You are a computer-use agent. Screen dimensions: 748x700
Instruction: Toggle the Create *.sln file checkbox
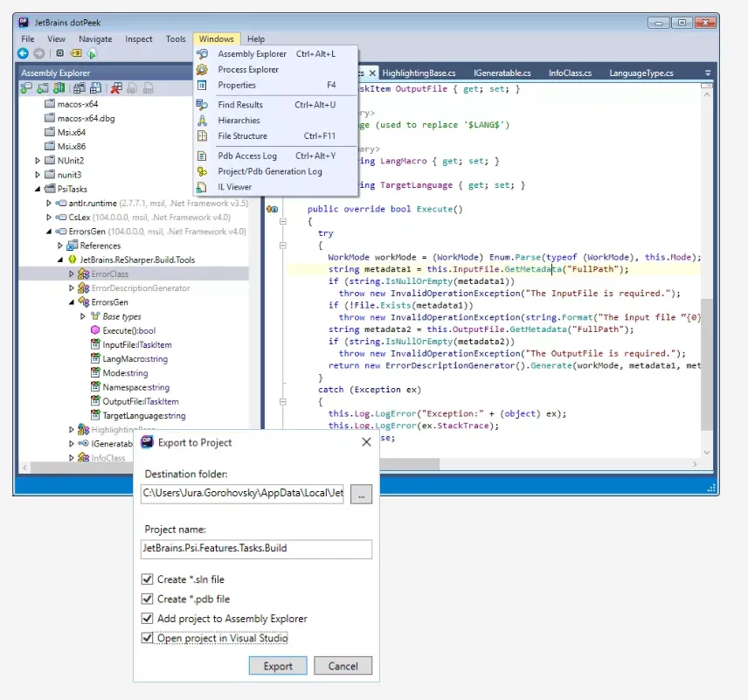(147, 579)
